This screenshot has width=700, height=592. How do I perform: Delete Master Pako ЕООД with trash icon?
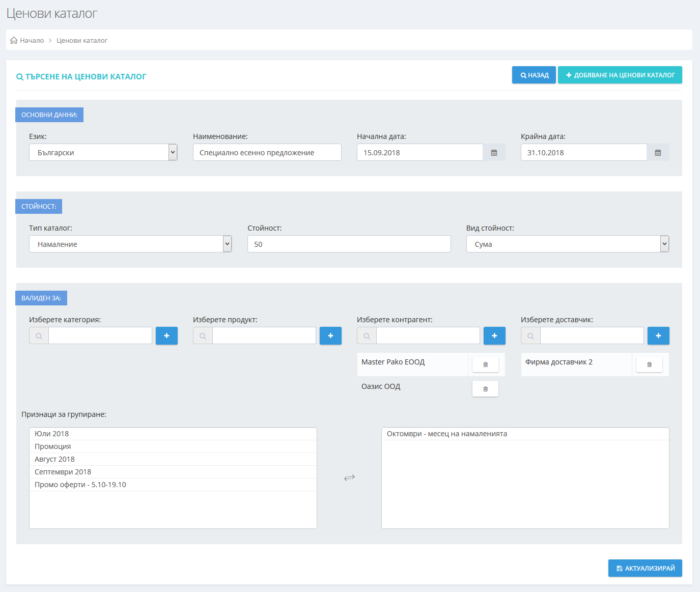(485, 364)
